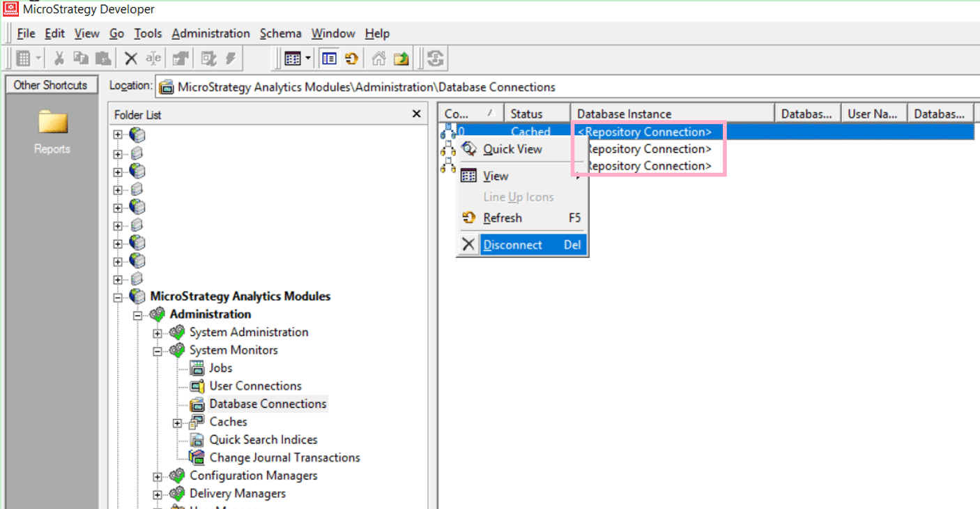Open Properties from the toolbar icon
980x509 pixels.
181,59
